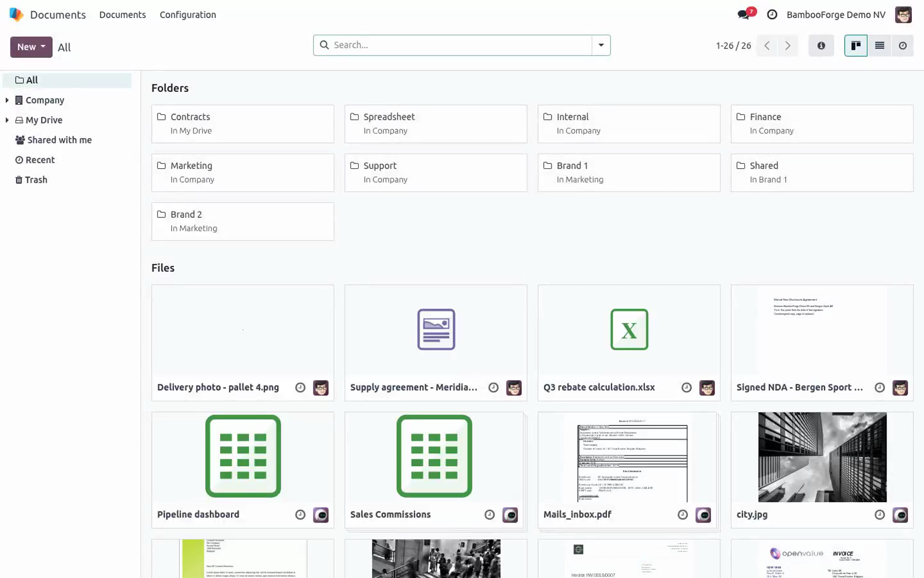The image size is (924, 578).
Task: Click owner avatar on Sales Commissions card
Action: click(510, 515)
